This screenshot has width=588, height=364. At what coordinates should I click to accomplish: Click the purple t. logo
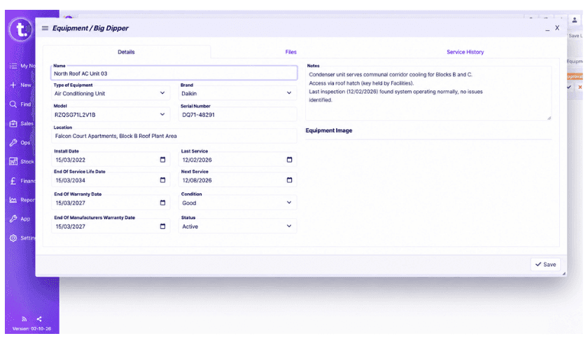(x=20, y=29)
